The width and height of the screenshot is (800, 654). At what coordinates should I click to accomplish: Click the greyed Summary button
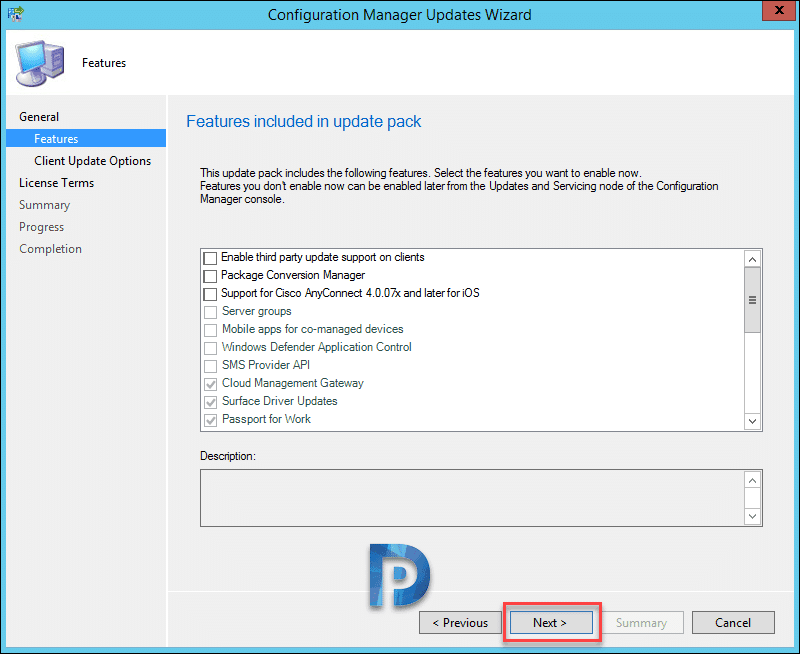coord(642,622)
